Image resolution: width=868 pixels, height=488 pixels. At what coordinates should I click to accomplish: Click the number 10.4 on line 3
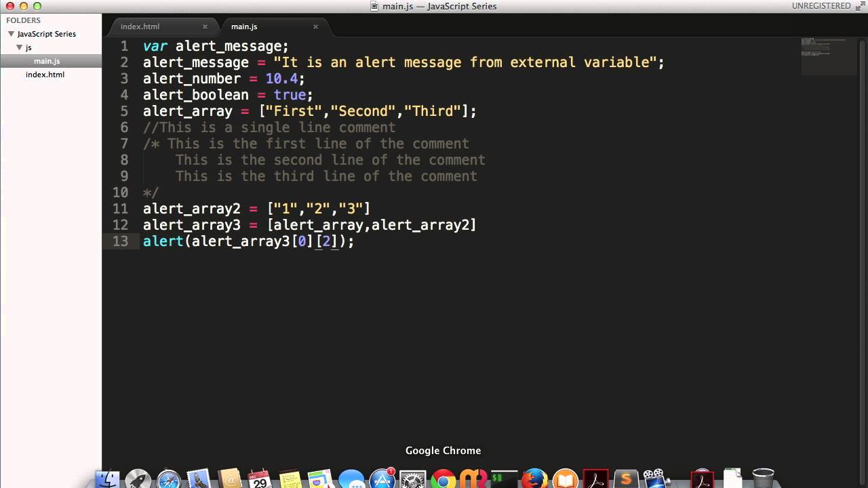coord(281,79)
